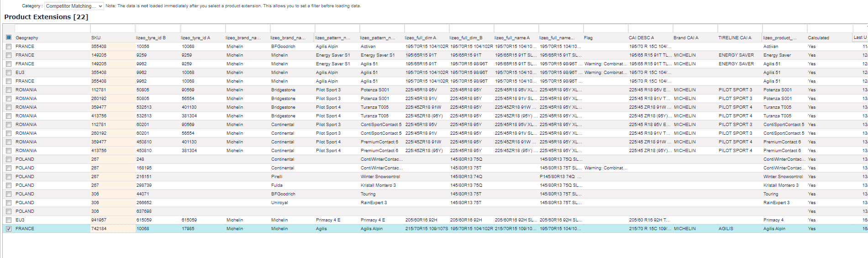Open the Category dropdown
Image resolution: width=868 pixels, height=258 pixels.
(x=74, y=6)
